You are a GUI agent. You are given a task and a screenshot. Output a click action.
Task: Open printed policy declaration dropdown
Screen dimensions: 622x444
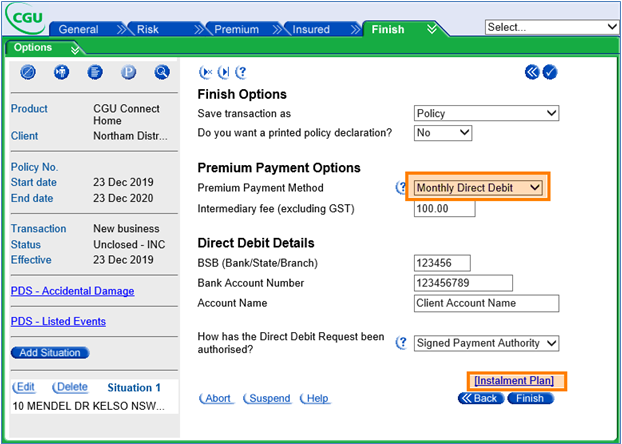(443, 133)
